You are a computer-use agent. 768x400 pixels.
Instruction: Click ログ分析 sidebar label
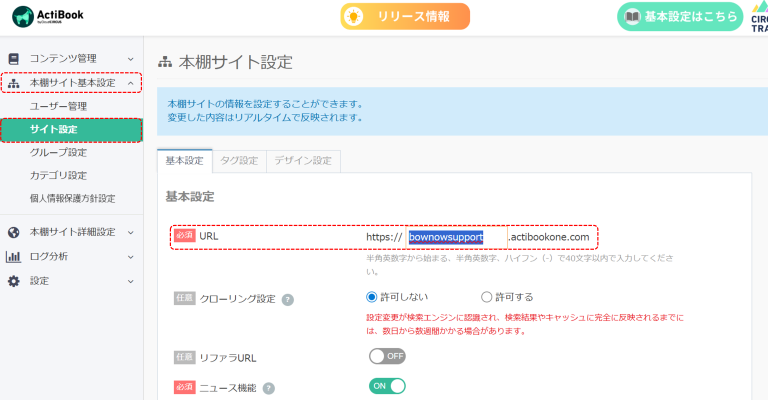(x=48, y=257)
